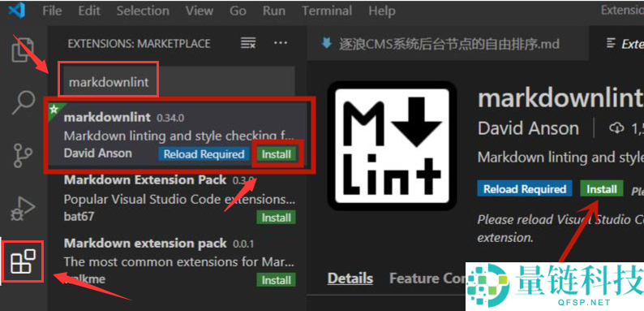Click bat67 publisher name

tap(79, 216)
